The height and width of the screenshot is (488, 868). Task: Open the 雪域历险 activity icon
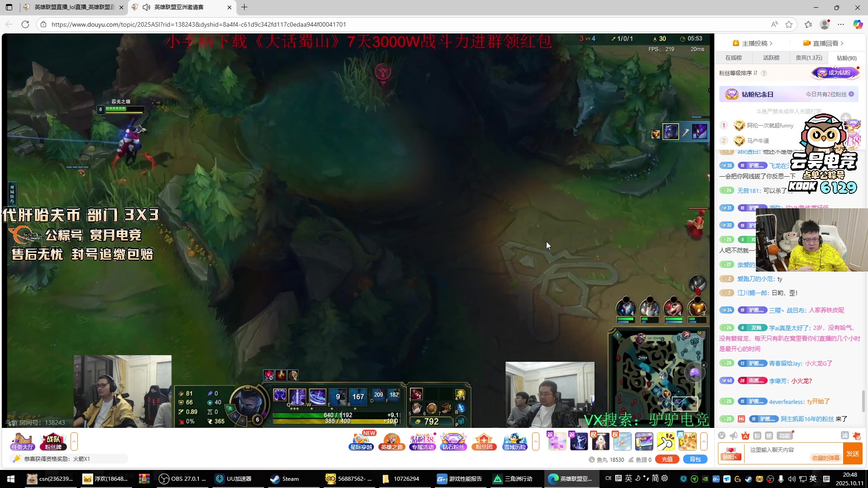pos(514,441)
